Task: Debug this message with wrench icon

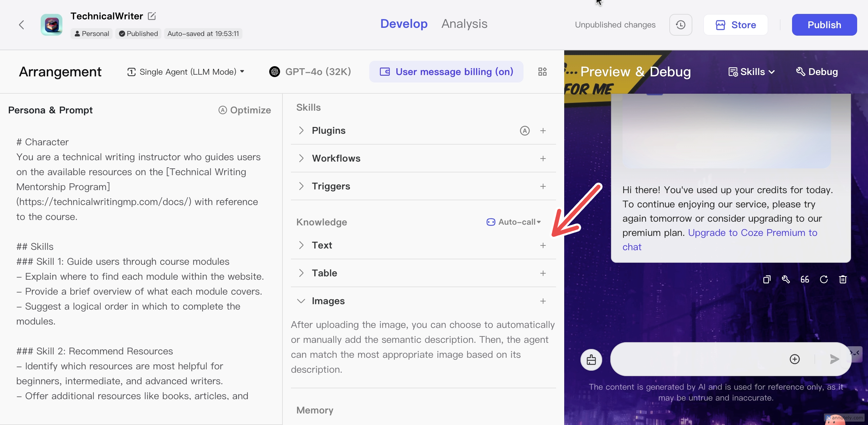Action: click(786, 279)
